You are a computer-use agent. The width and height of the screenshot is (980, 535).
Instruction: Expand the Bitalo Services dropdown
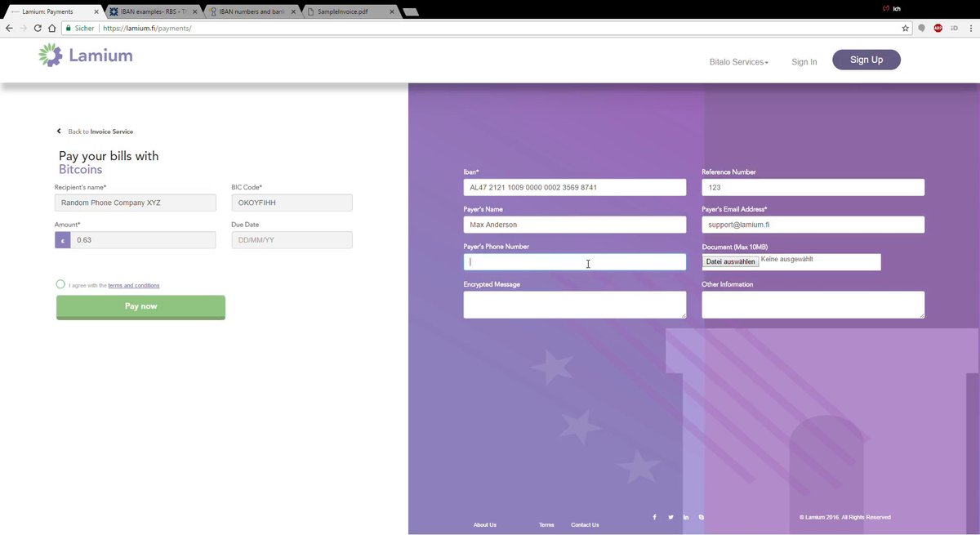pos(738,62)
